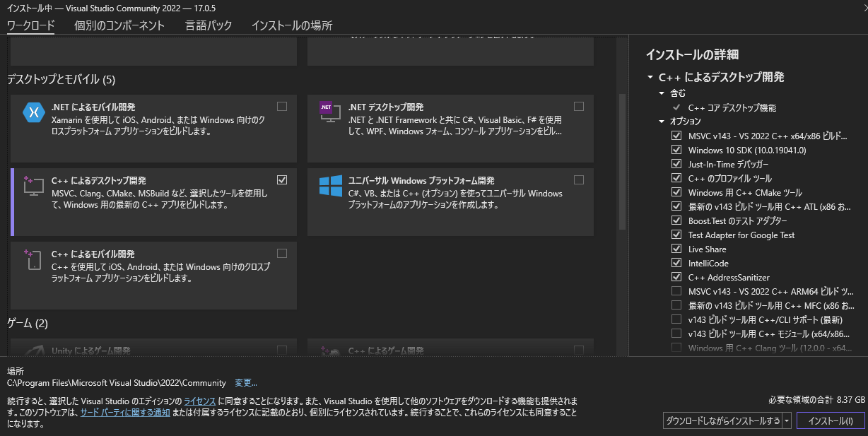
Task: Click the Universal Windows Platform logo icon
Action: 330,187
